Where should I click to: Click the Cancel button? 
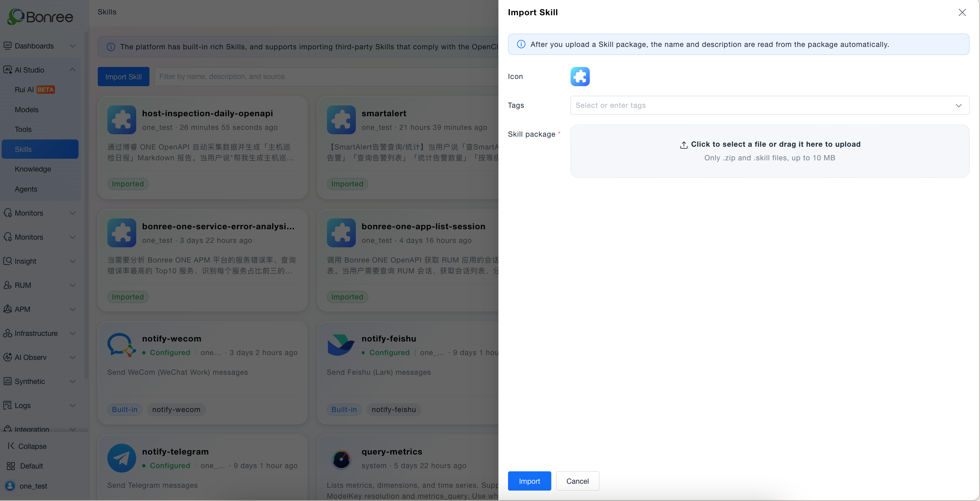577,481
